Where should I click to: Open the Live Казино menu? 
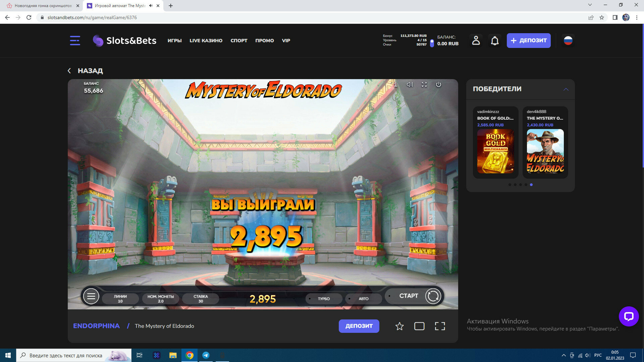click(206, 41)
